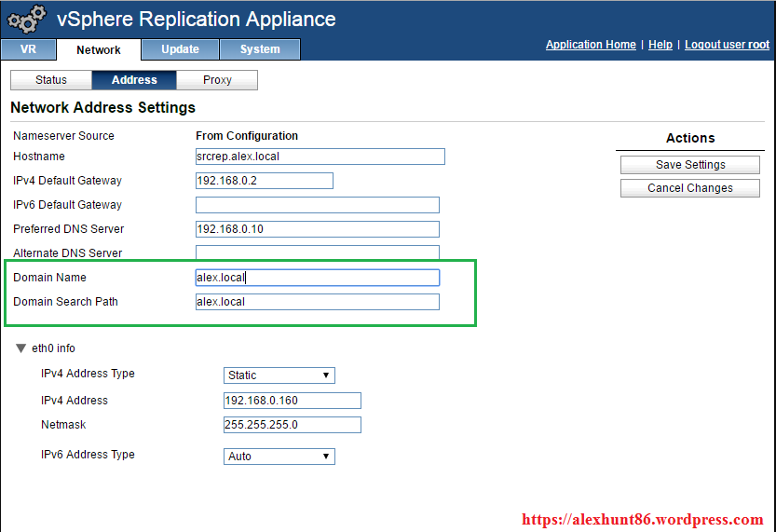776x532 pixels.
Task: Switch to the VR tab
Action: click(28, 49)
